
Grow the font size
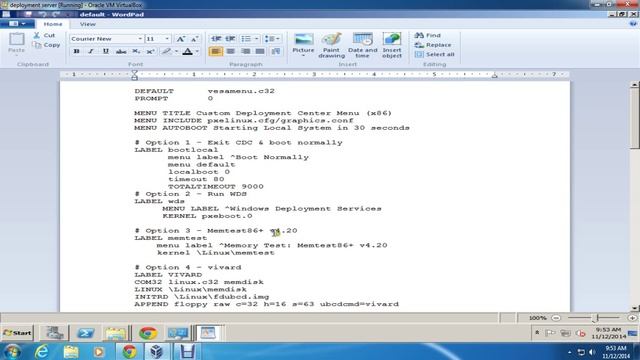click(180, 39)
